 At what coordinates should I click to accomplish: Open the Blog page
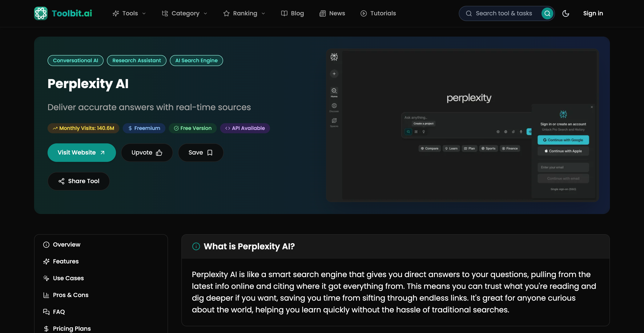pos(292,13)
